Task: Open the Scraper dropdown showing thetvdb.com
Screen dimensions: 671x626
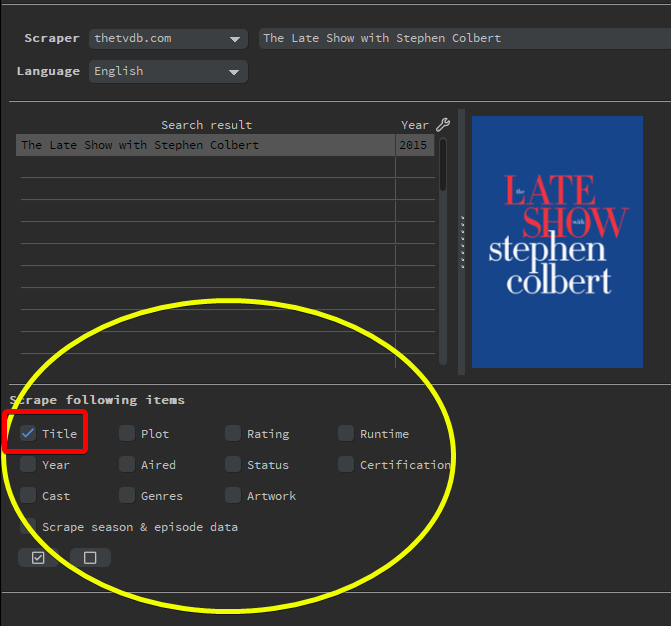Action: tap(168, 39)
